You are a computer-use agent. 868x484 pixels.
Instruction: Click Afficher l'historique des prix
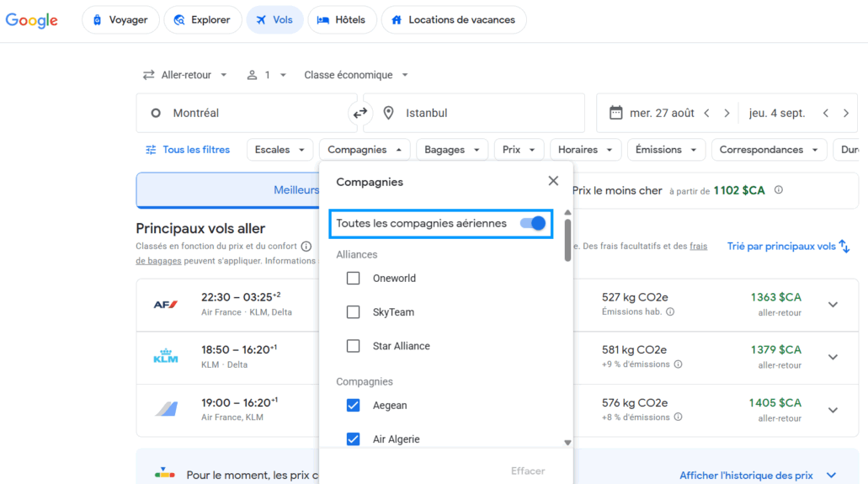[x=746, y=475]
